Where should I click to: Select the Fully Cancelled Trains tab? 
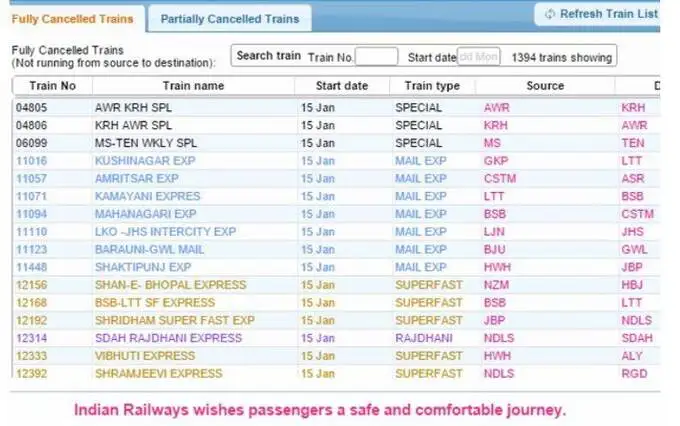(71, 18)
